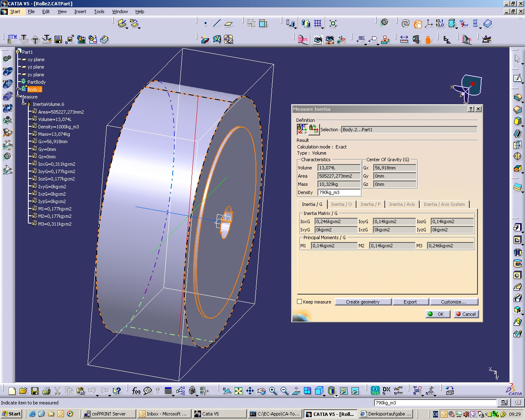Expand the Body.2 tree node
The height and width of the screenshot is (420, 525).
[18, 89]
